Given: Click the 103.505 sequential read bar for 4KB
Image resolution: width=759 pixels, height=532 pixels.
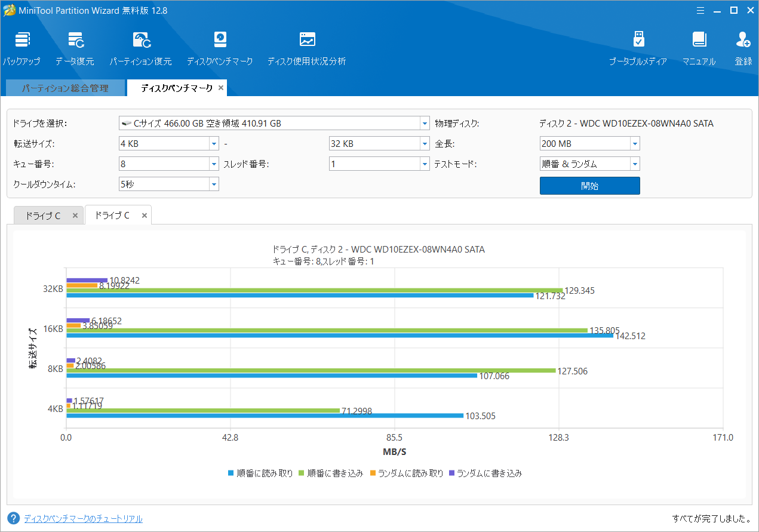Looking at the screenshot, I should [x=265, y=416].
